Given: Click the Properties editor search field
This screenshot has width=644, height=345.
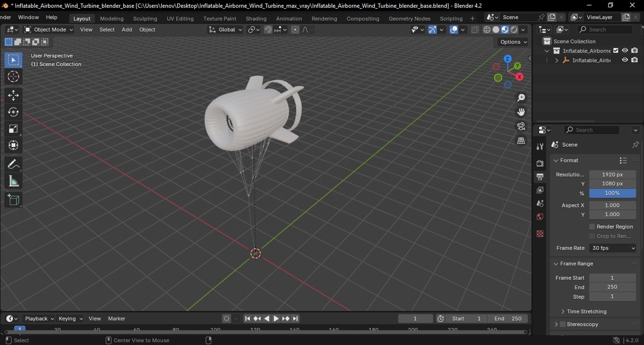Looking at the screenshot, I should [x=591, y=130].
